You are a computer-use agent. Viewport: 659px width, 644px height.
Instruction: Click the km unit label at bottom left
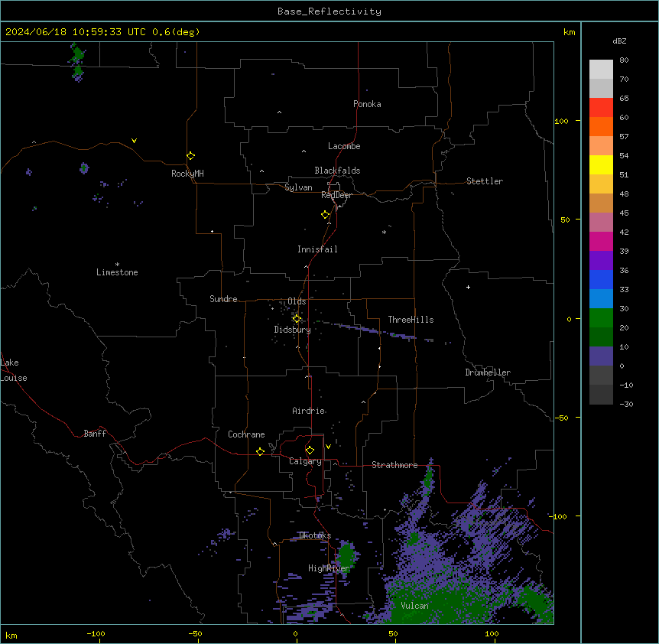[11, 635]
